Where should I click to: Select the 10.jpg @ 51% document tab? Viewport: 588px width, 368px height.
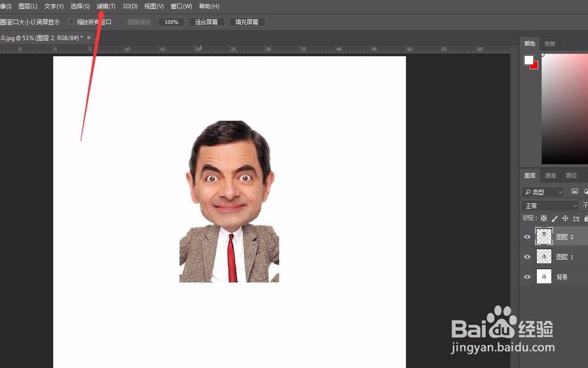tap(41, 38)
